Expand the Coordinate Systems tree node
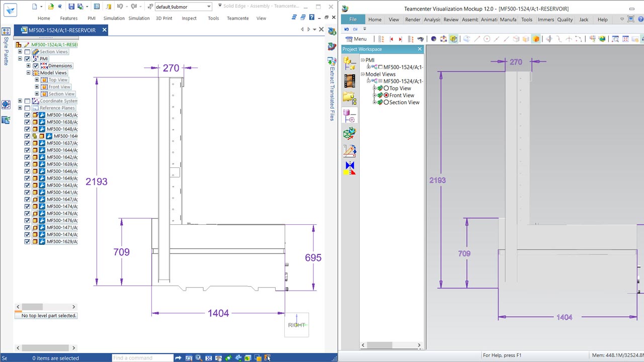The width and height of the screenshot is (644, 362). pos(20,101)
